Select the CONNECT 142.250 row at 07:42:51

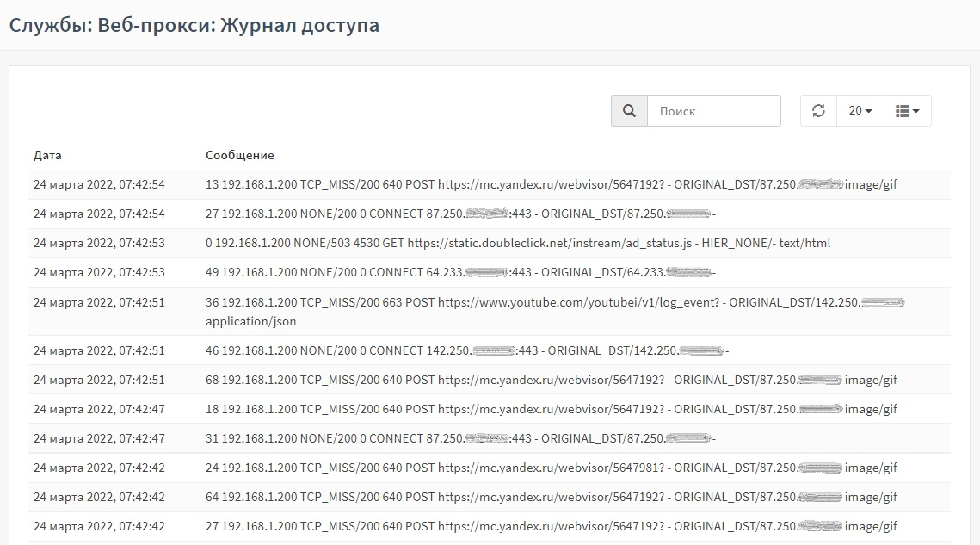490,350
